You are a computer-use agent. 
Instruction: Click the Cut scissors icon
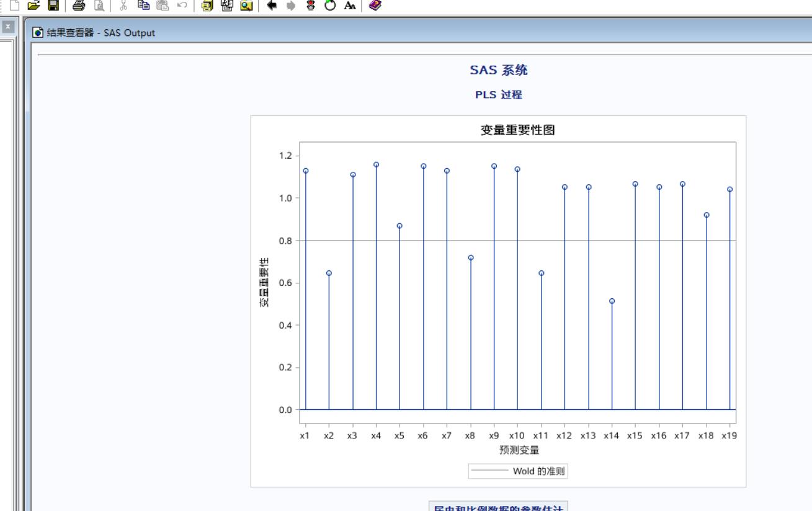(122, 6)
